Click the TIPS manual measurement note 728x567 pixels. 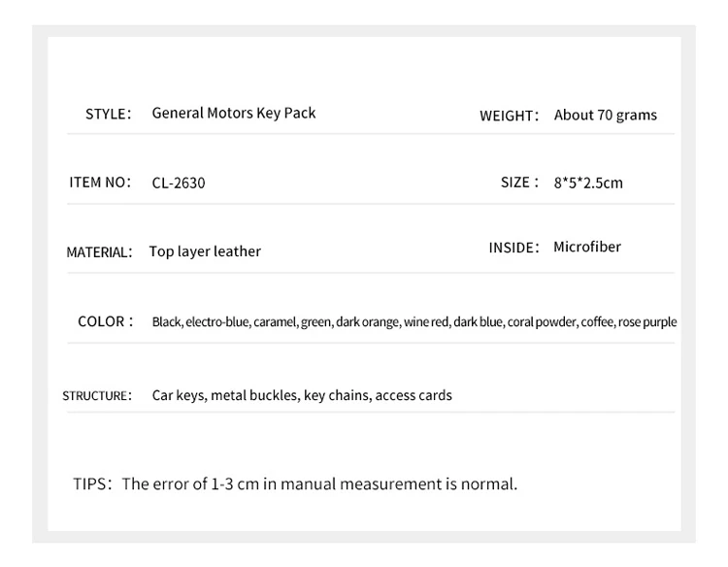[296, 484]
